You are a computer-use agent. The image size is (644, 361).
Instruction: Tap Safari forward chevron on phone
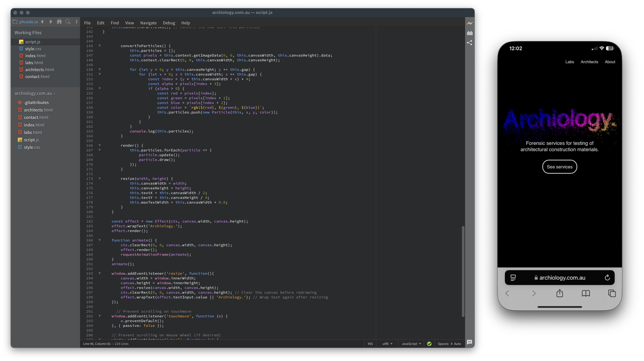coord(534,293)
